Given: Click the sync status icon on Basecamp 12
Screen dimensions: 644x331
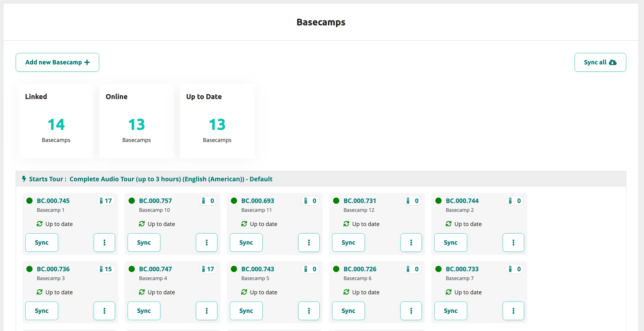Looking at the screenshot, I should (346, 224).
